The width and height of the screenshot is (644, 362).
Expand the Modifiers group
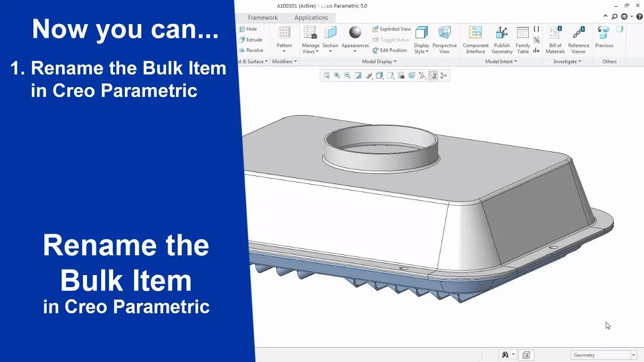point(284,61)
